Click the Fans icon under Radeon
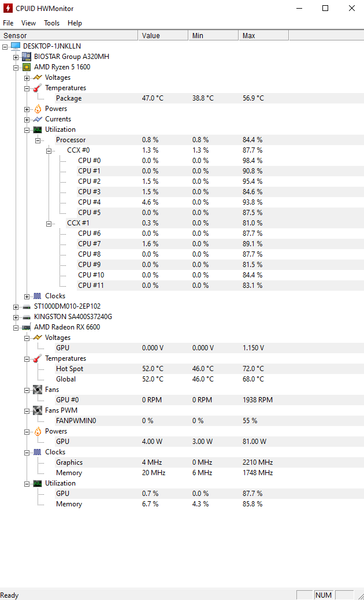Viewport: 364px width, 600px height. coord(38,390)
